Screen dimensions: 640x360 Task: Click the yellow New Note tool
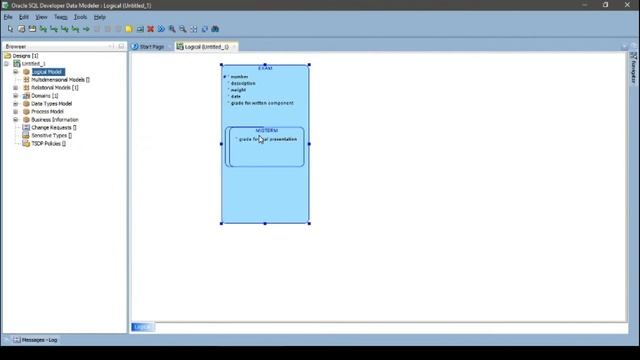pyautogui.click(x=129, y=29)
